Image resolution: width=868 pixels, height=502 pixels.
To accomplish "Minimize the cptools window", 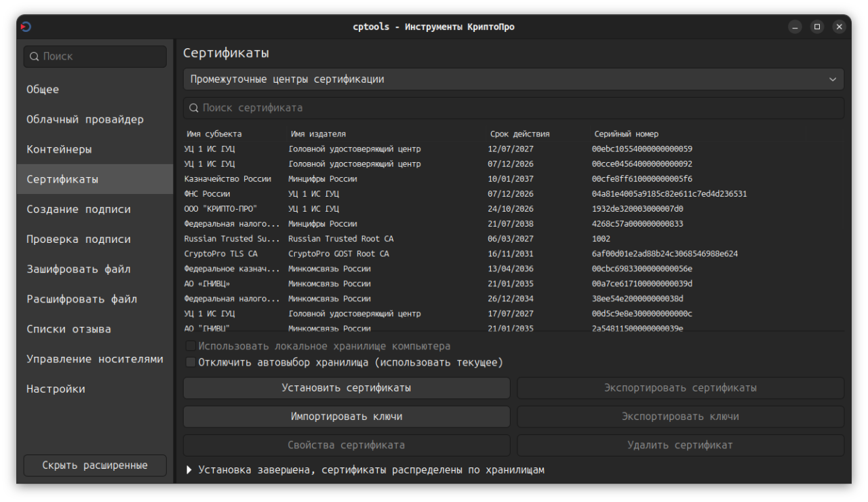I will click(x=795, y=27).
